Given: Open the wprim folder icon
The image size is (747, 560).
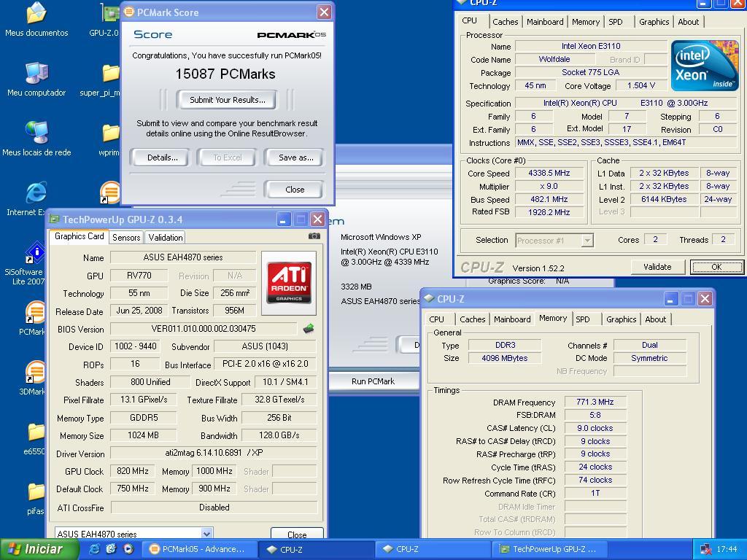Looking at the screenshot, I should click(x=111, y=133).
